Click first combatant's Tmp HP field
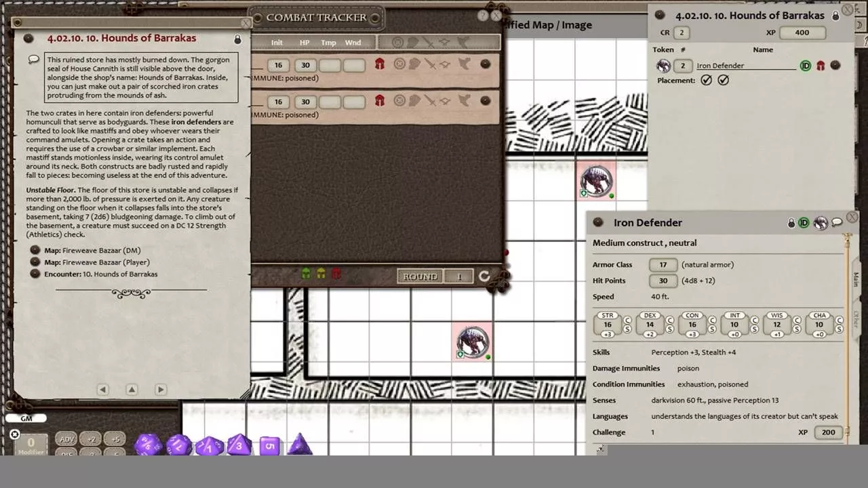 coord(330,65)
